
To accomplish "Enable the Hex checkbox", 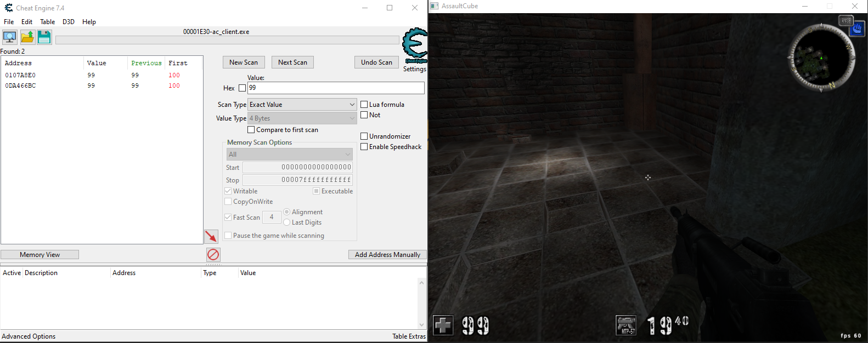I will (242, 88).
